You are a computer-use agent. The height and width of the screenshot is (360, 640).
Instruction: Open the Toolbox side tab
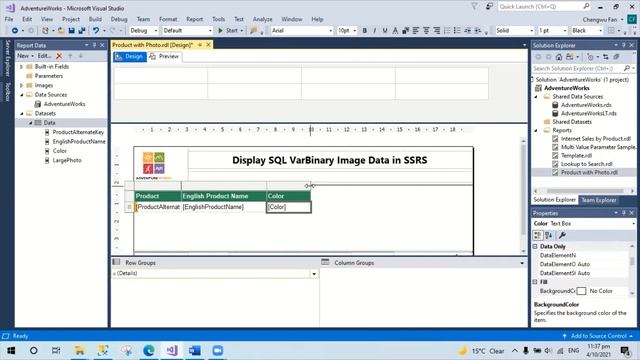[x=7, y=92]
